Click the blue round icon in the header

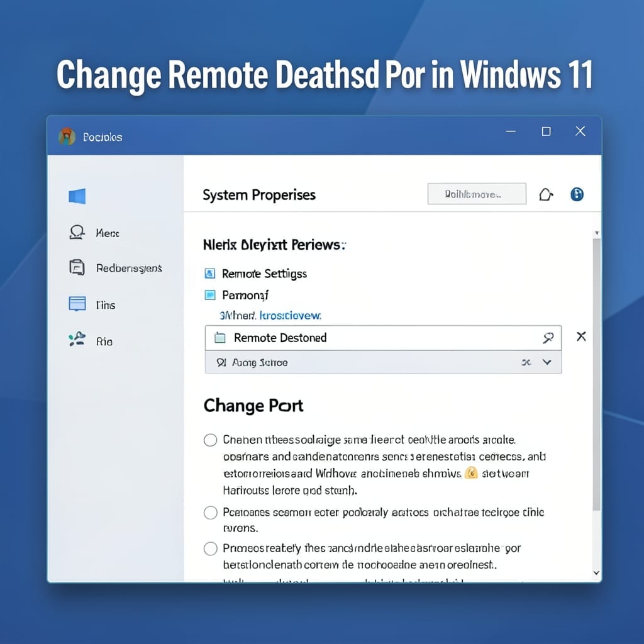click(577, 194)
